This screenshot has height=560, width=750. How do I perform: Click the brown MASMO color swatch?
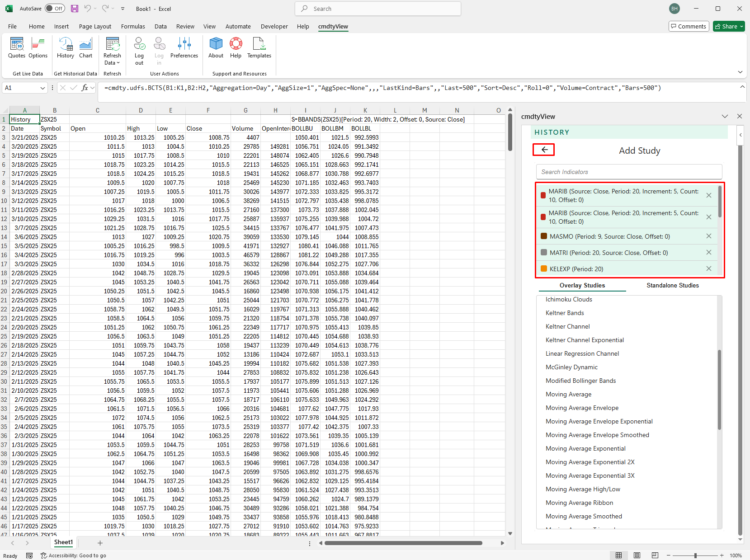click(544, 236)
